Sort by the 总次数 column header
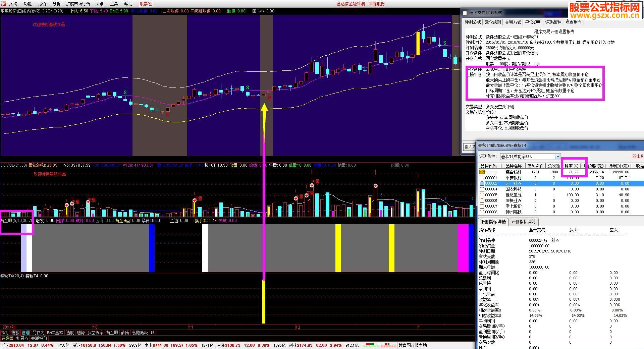 tap(554, 166)
